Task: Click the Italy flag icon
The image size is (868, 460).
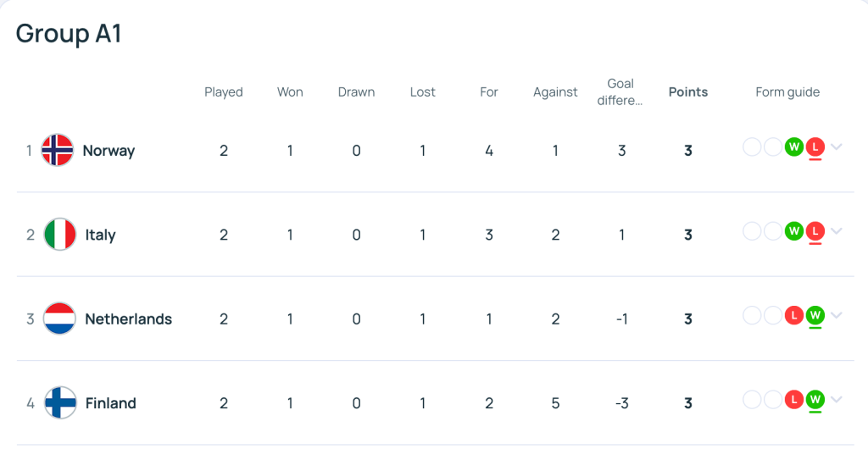Action: [59, 235]
